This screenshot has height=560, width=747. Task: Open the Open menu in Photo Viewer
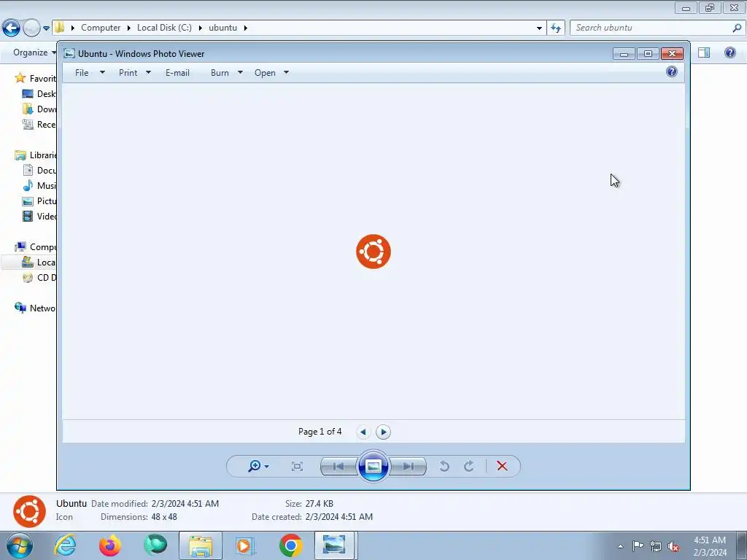pos(265,72)
